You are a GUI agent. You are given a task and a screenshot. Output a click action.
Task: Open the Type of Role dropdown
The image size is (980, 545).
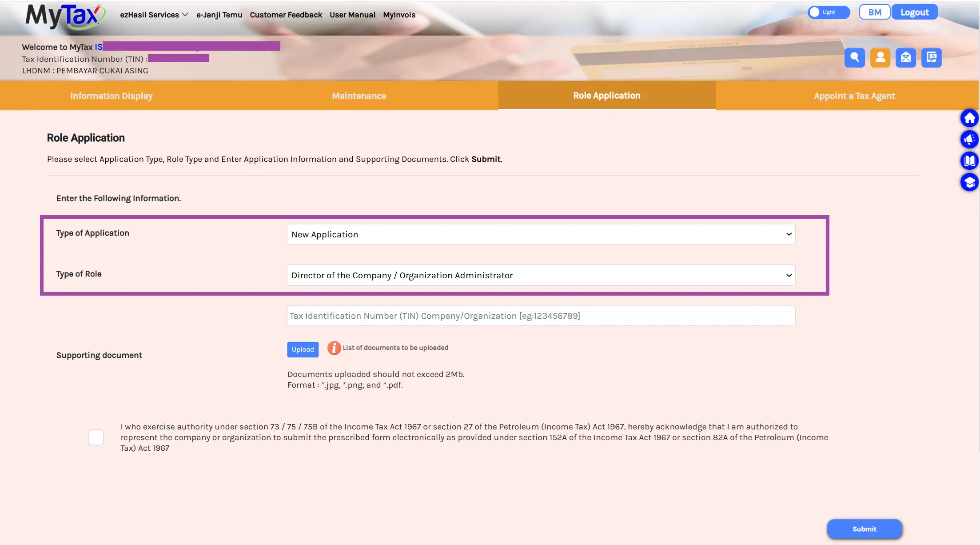(x=541, y=275)
